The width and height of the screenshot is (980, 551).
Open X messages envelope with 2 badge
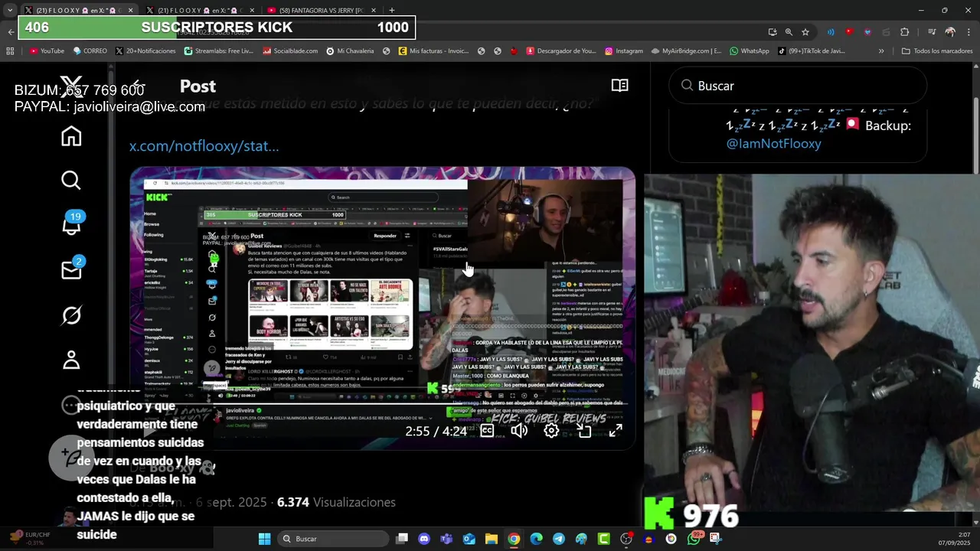pos(72,269)
